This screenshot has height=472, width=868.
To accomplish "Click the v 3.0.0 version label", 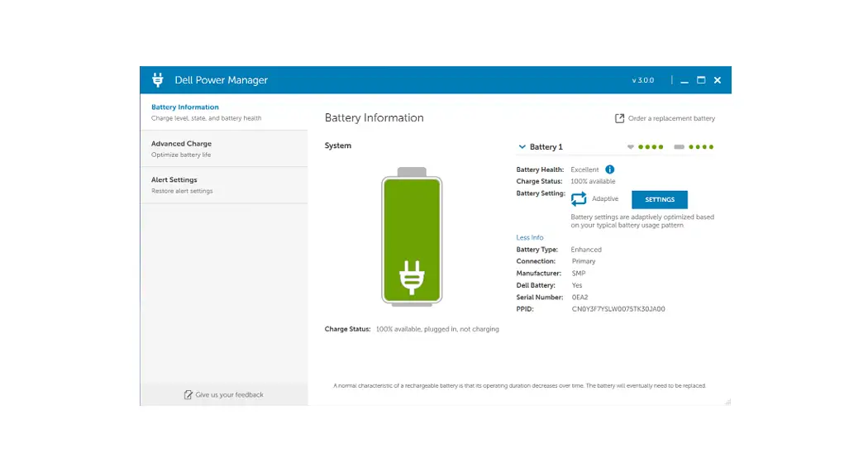I will click(642, 80).
